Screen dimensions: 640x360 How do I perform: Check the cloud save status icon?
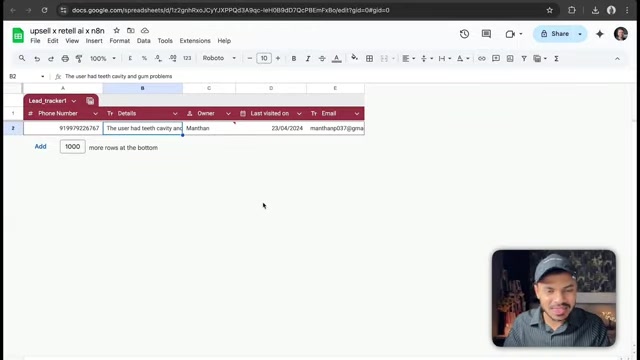pyautogui.click(x=145, y=31)
